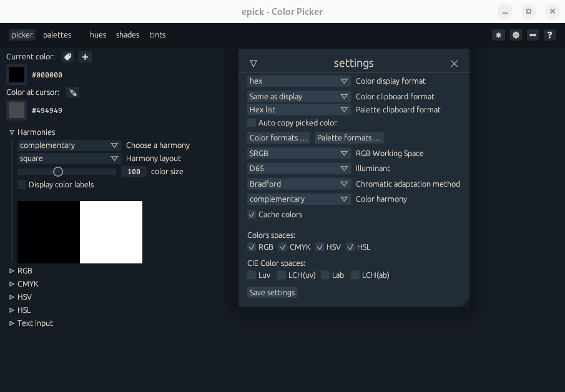565x392 pixels.
Task: Click the black harmony color square
Action: (x=49, y=232)
